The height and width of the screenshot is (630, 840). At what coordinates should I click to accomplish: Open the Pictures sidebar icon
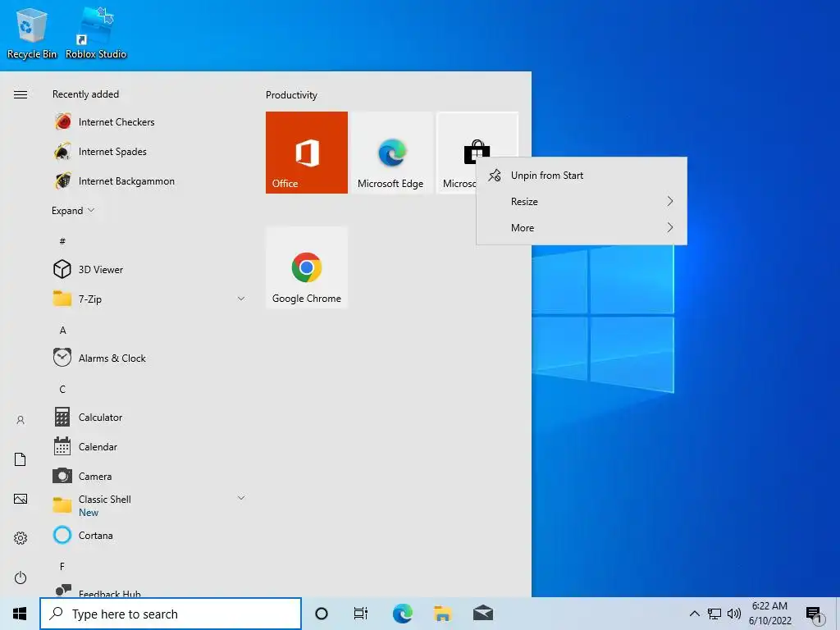pos(21,499)
